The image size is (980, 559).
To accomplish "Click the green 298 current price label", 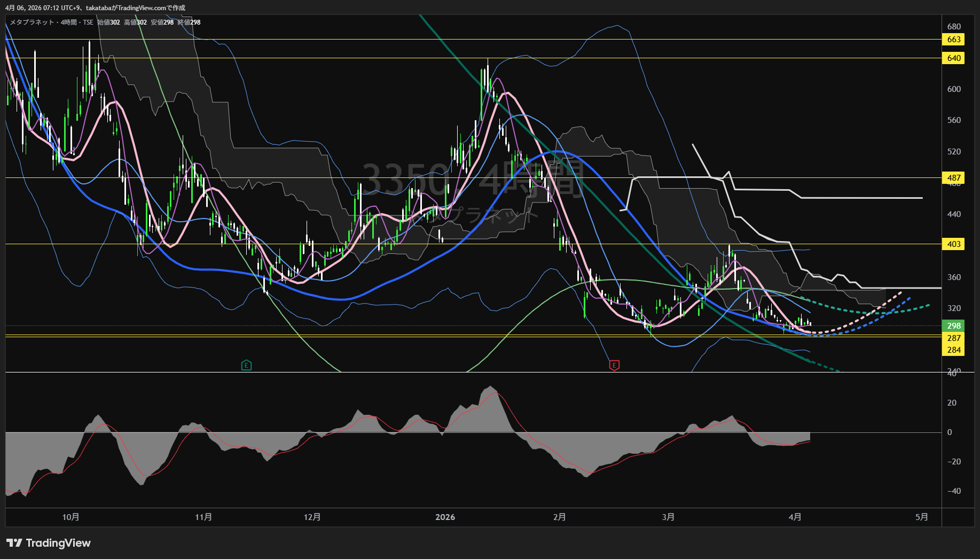I will pyautogui.click(x=953, y=326).
